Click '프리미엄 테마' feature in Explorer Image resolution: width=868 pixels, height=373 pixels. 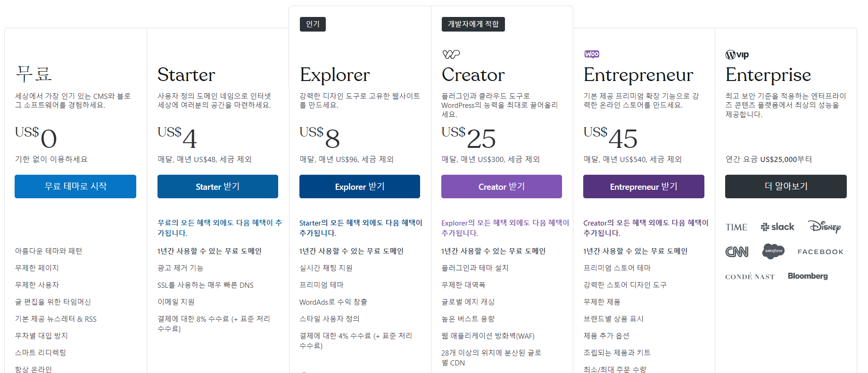click(322, 285)
